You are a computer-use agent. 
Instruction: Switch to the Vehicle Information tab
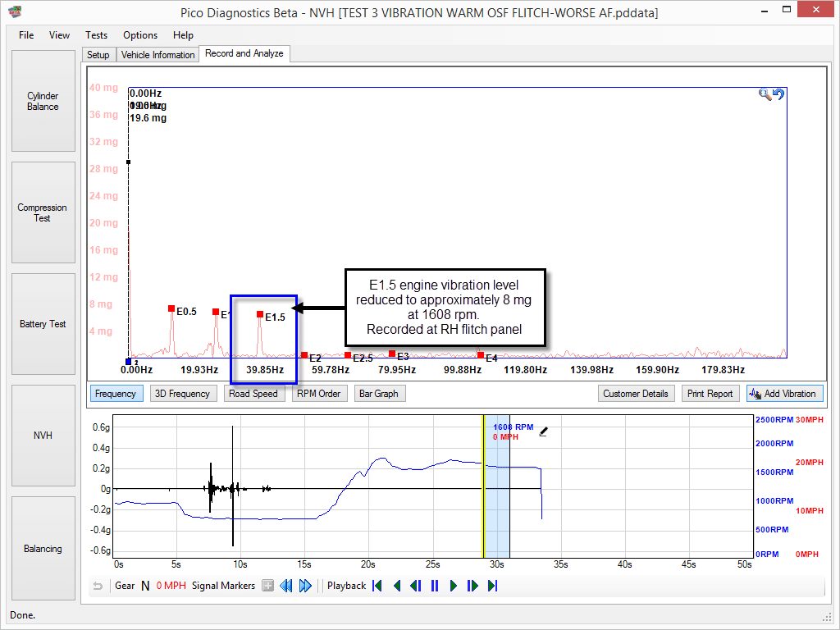158,55
